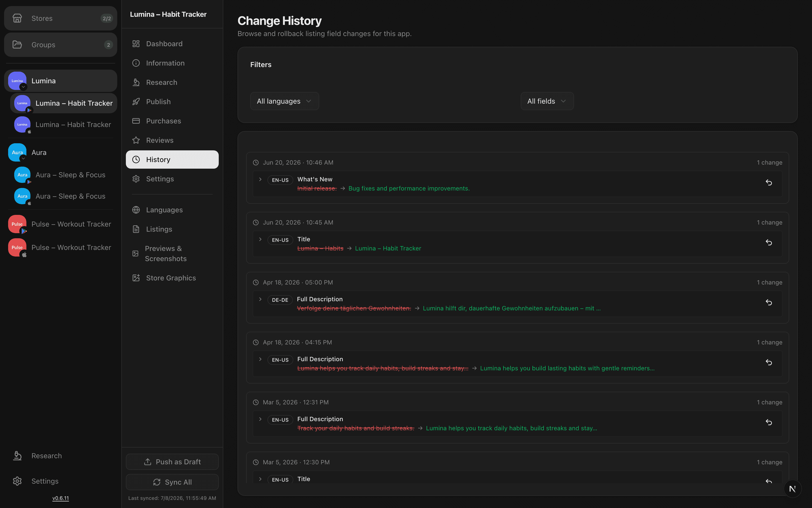Open the Groups panel
Screen dimensions: 812x508
tap(60, 45)
